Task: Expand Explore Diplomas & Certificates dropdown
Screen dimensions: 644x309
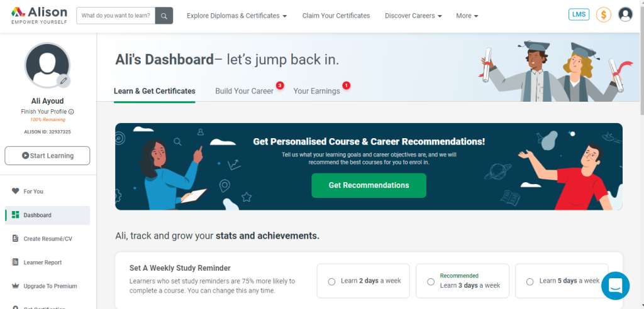Action: click(x=236, y=16)
